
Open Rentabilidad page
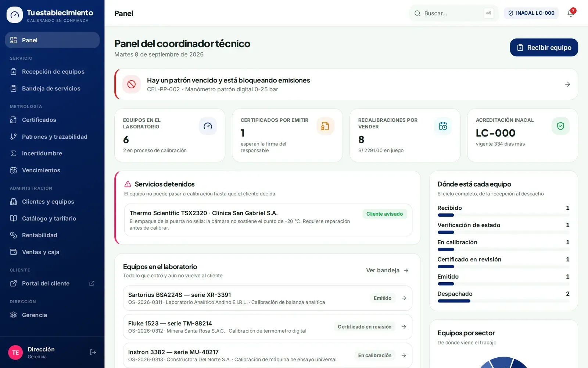point(52,235)
